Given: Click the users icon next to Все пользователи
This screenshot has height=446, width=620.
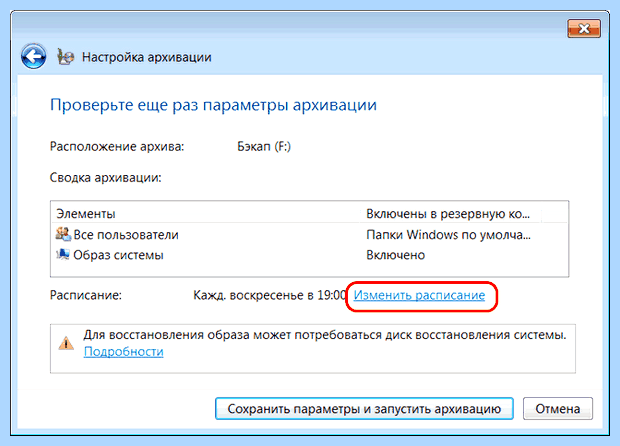Looking at the screenshot, I should pyautogui.click(x=63, y=234).
